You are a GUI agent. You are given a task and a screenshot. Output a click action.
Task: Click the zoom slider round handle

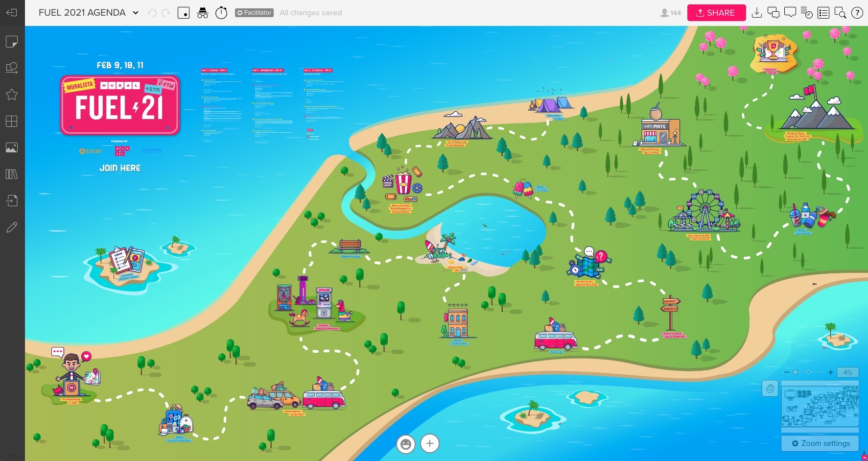click(x=795, y=372)
